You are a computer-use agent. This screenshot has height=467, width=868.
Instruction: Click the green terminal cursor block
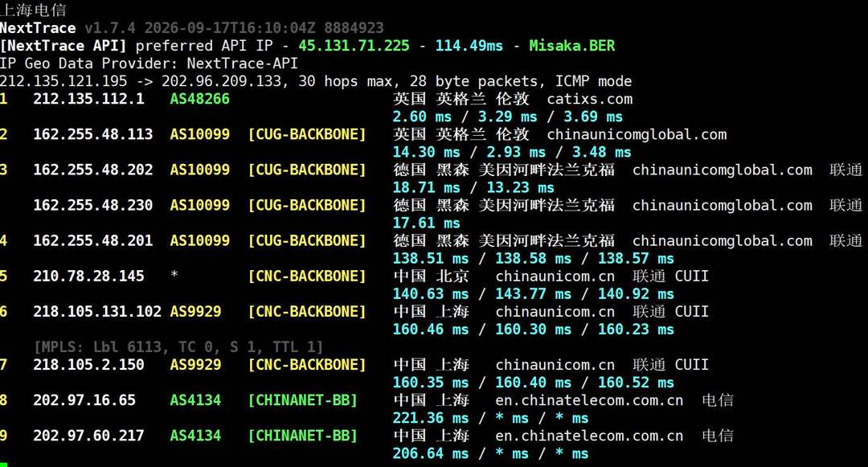point(4,464)
